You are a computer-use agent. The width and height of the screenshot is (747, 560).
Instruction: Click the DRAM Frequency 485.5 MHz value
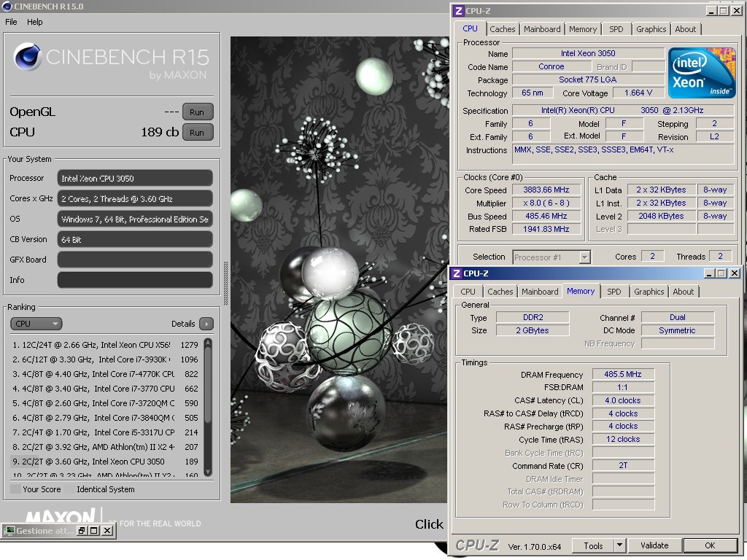[x=623, y=374]
